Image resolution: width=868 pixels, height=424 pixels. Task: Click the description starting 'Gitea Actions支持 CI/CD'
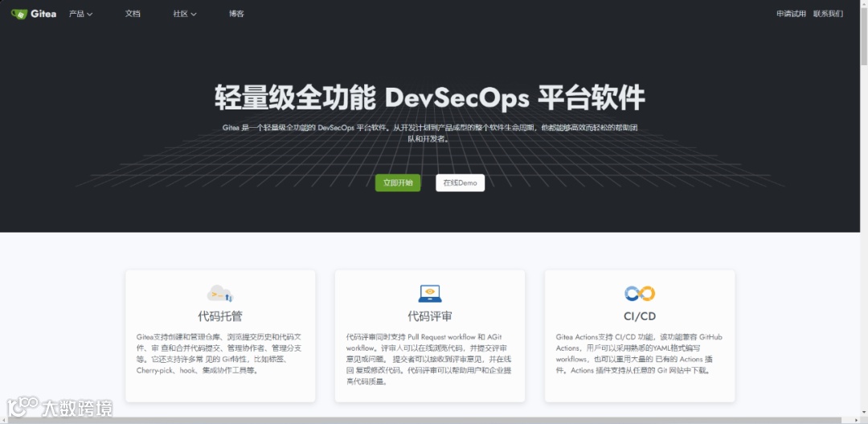click(x=640, y=354)
